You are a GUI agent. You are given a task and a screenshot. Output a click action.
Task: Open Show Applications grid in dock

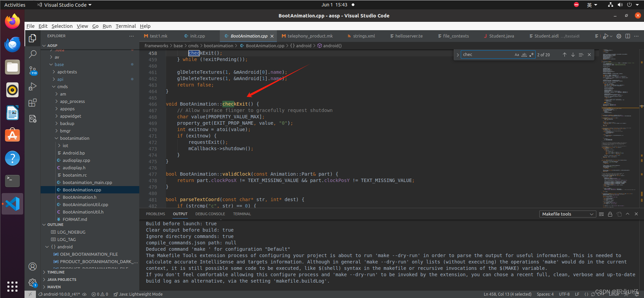(x=12, y=287)
